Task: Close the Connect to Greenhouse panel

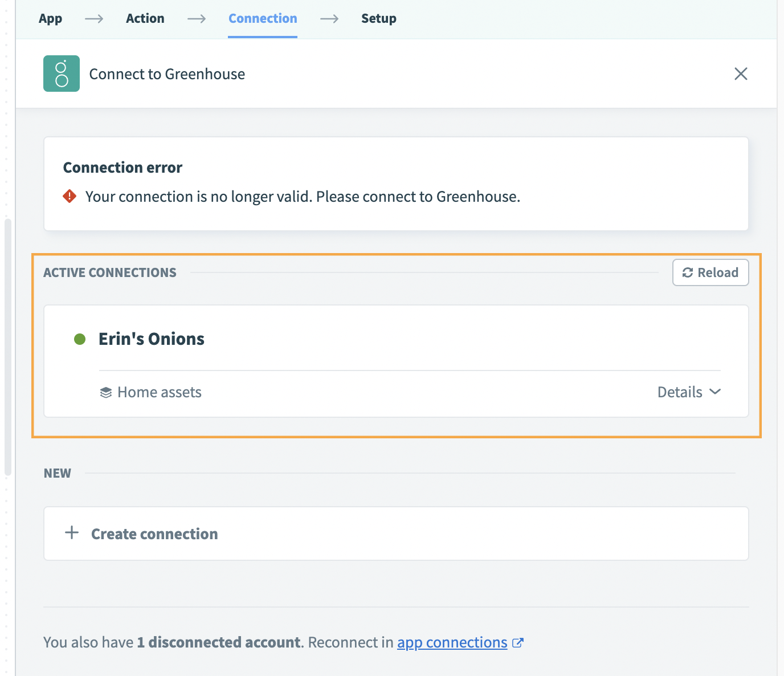Action: pos(741,74)
